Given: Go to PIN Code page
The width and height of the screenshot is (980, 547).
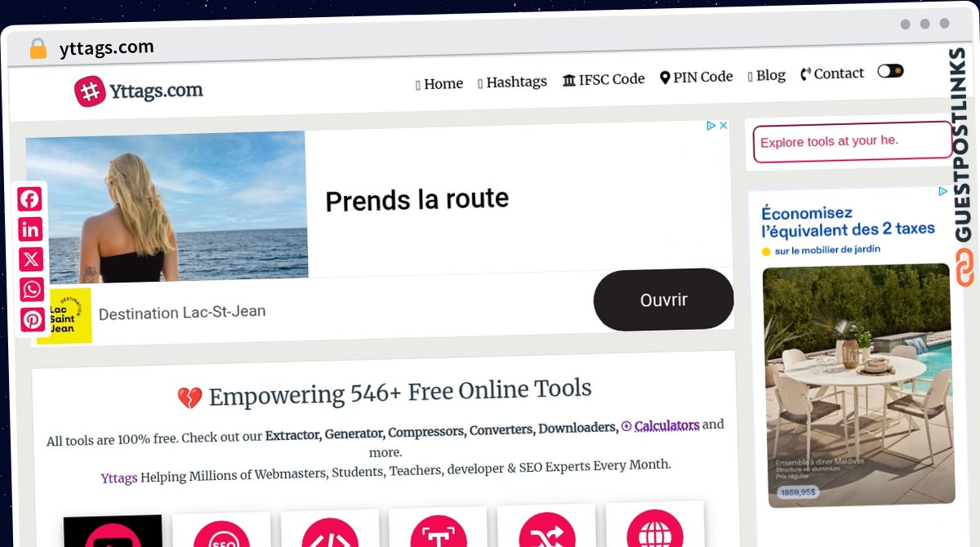Looking at the screenshot, I should (x=697, y=77).
